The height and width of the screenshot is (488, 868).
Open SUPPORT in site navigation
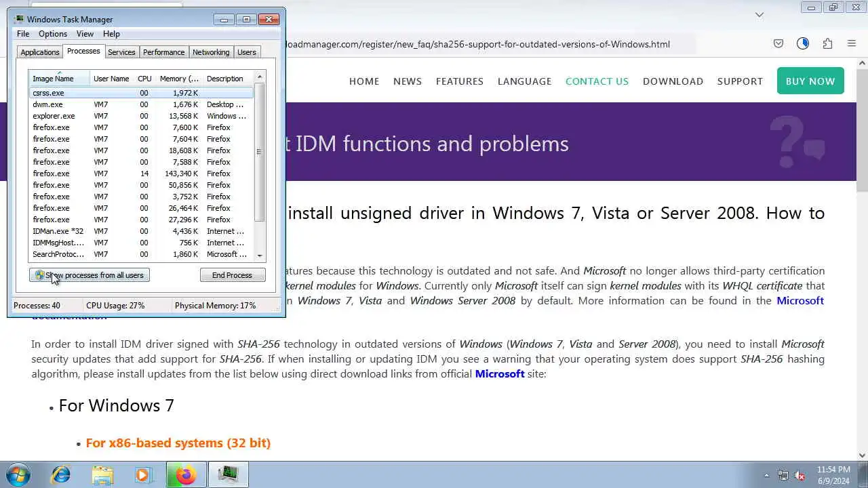point(740,81)
